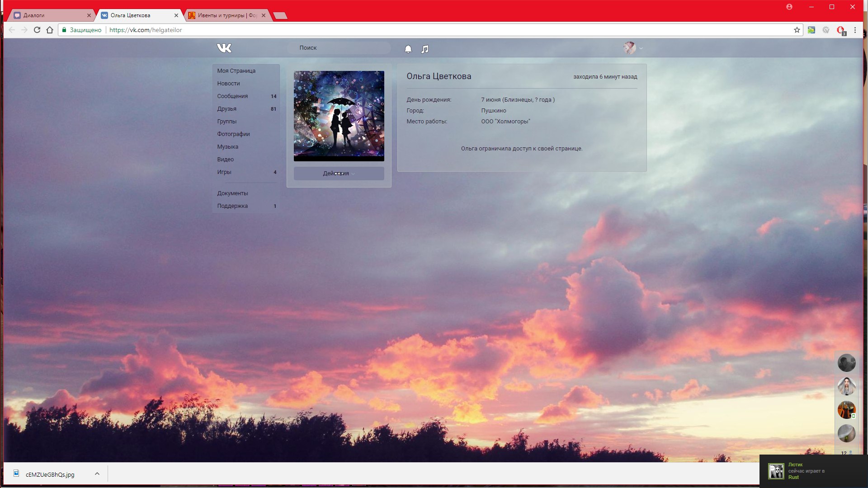Open Друзья in the left menu
This screenshot has width=868, height=488.
click(226, 109)
